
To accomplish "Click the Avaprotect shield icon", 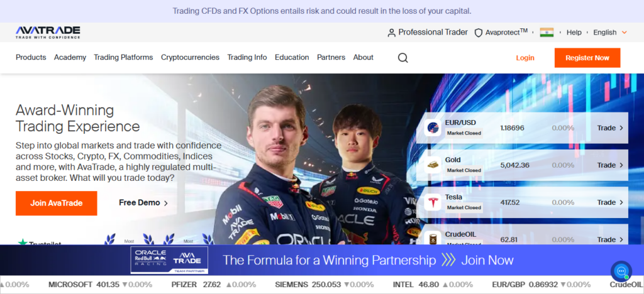I will (479, 33).
